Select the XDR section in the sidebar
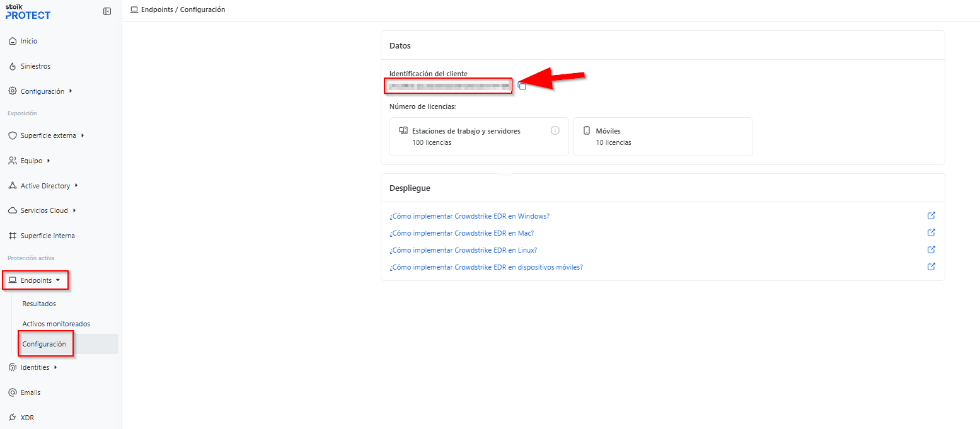 pos(28,417)
